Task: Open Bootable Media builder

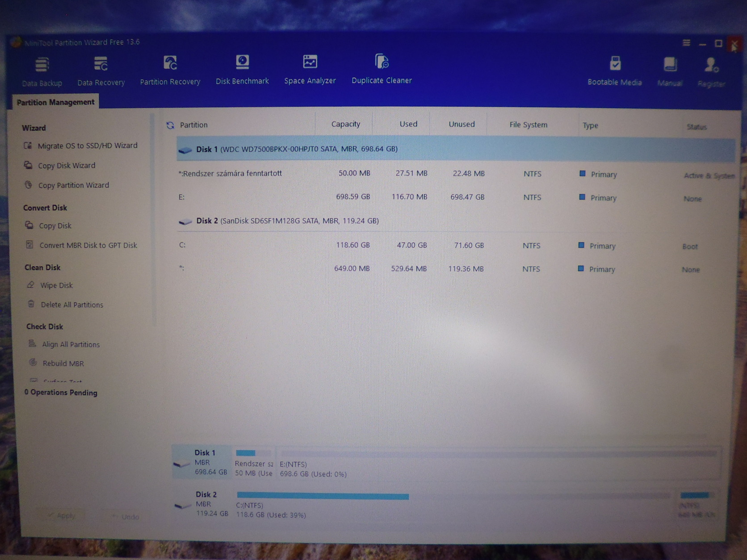Action: point(615,71)
